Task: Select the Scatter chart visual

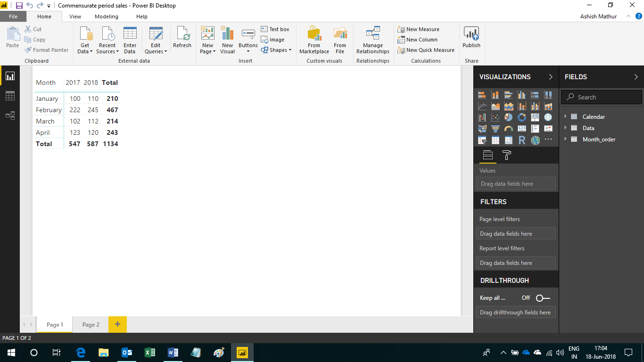Action: click(x=495, y=117)
